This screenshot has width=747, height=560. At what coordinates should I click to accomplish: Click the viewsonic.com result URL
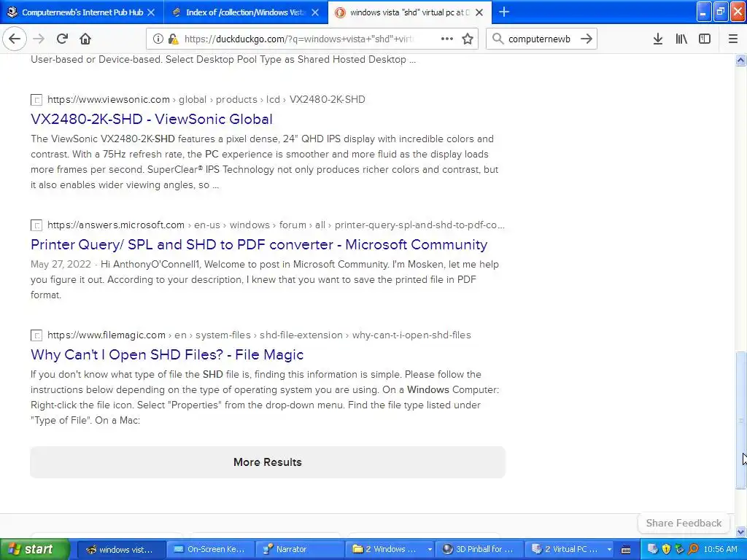point(109,99)
